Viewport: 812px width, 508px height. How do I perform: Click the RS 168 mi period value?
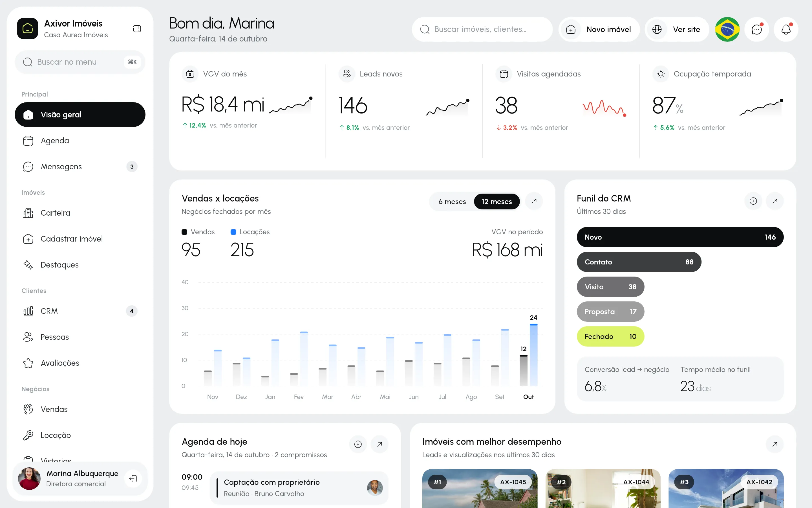coord(507,250)
